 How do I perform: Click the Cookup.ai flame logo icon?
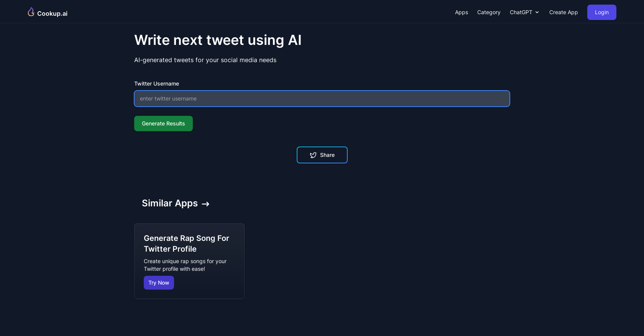(31, 12)
